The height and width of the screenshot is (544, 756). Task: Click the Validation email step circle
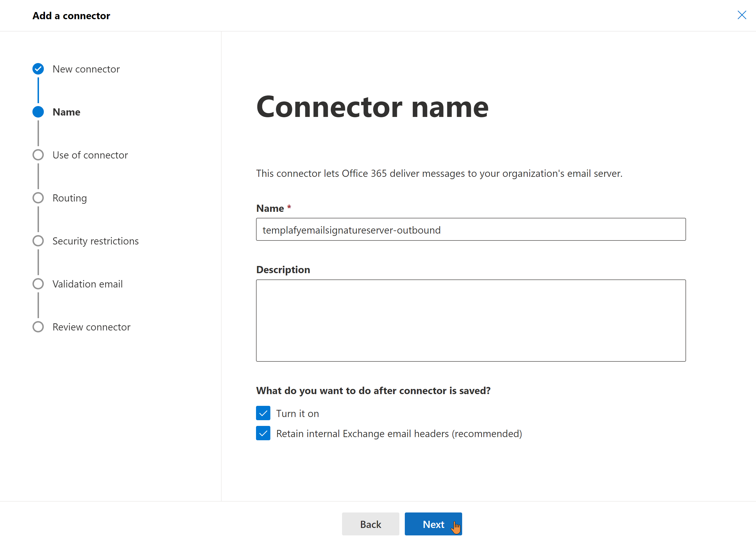(x=38, y=284)
